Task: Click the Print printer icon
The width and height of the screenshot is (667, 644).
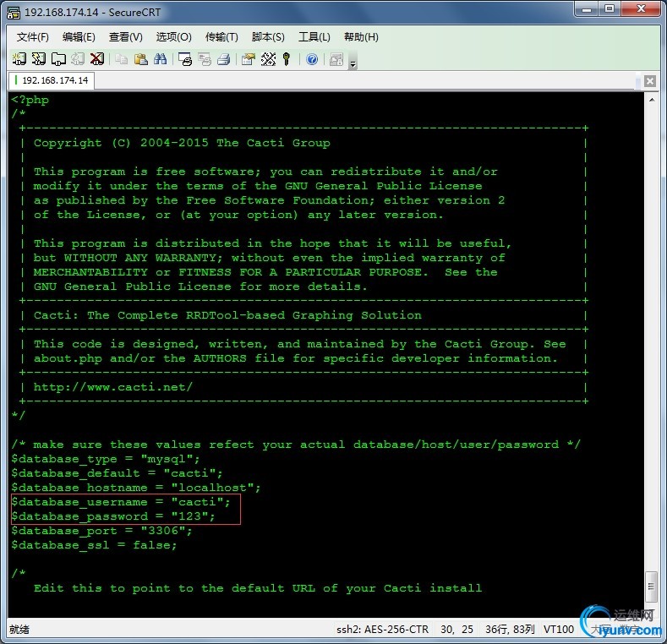Action: 224,59
